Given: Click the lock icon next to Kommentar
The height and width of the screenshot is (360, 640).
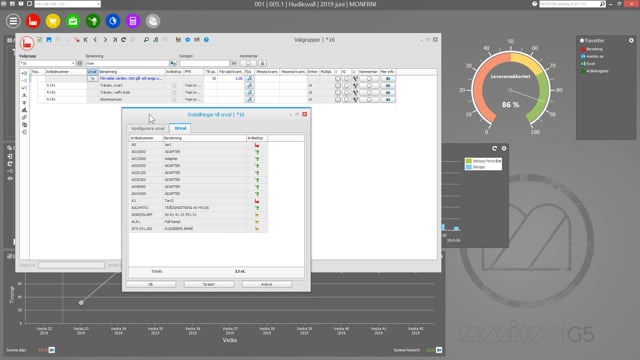Looking at the screenshot, I should [262, 63].
